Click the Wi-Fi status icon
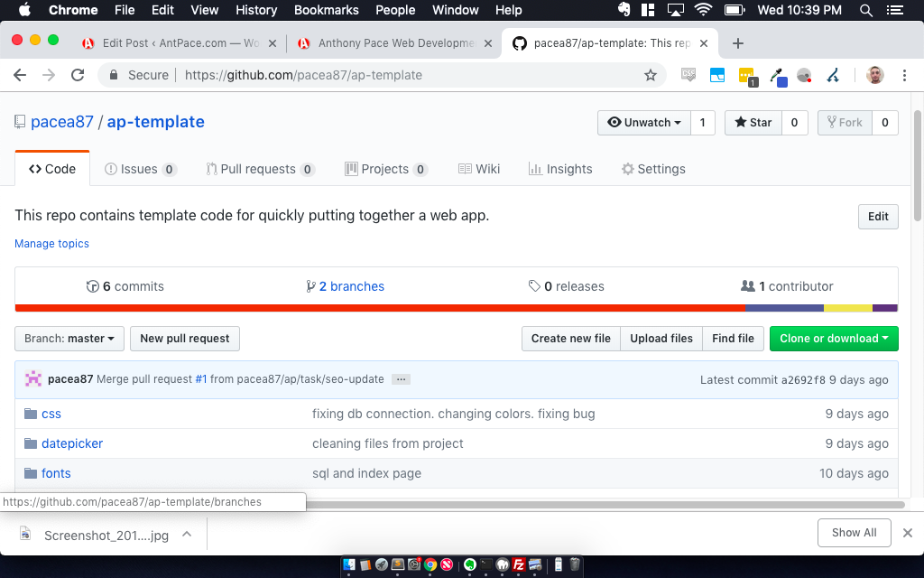The image size is (924, 578). click(x=702, y=9)
